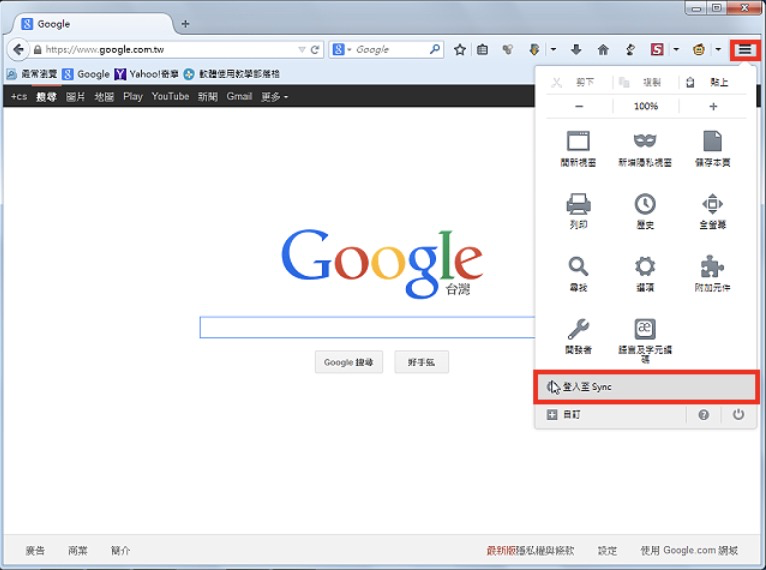Open a new tab with plus button
Screen dimensions: 766x570
coord(185,23)
